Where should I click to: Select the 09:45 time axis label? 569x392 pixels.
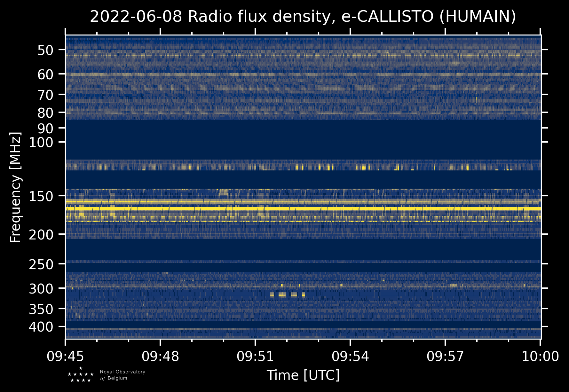(66, 356)
